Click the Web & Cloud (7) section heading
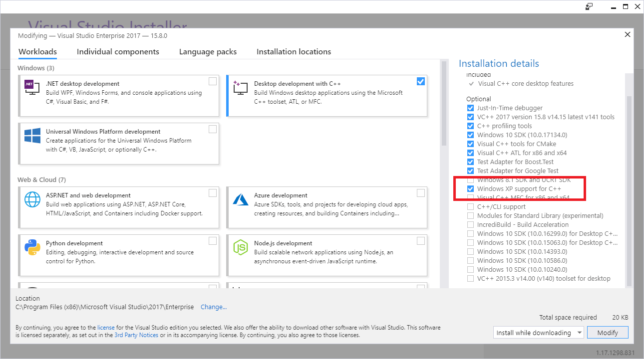The image size is (644, 359). pos(41,179)
